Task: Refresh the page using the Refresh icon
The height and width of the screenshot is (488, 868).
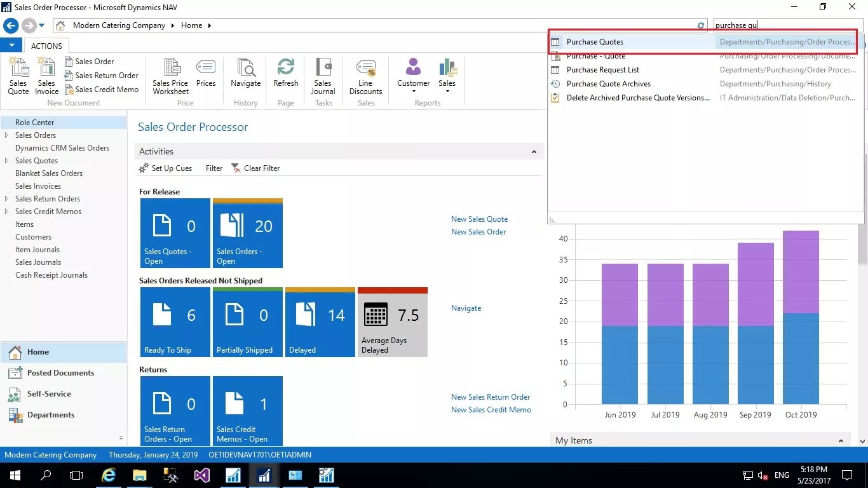Action: (x=285, y=76)
